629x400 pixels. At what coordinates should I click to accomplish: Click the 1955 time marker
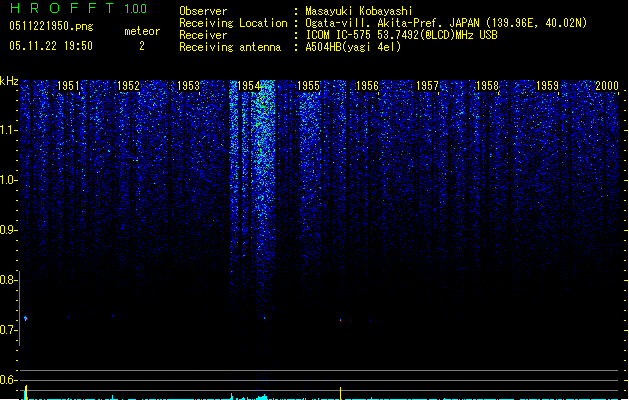pyautogui.click(x=308, y=86)
